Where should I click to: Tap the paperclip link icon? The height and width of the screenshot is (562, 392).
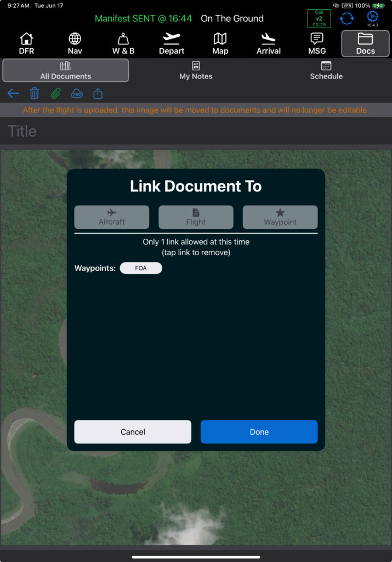(55, 93)
